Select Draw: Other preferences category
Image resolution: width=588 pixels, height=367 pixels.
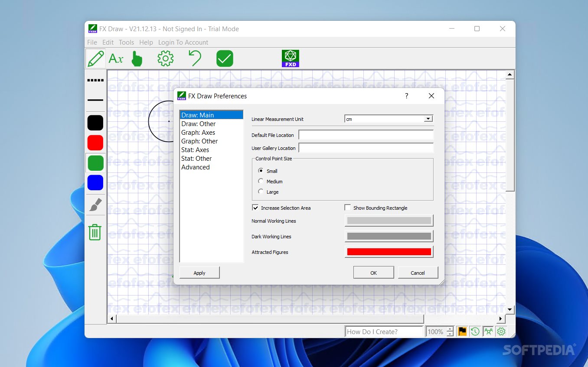(x=212, y=123)
